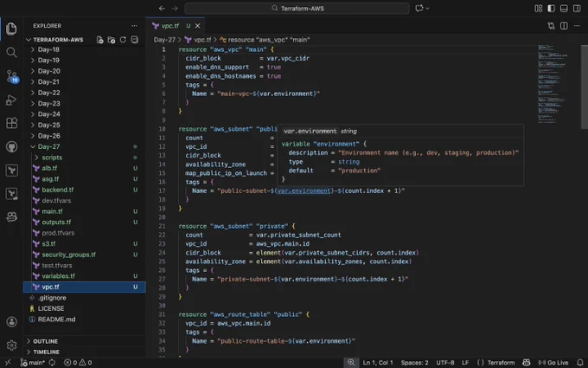Screen dimensions: 588x368
Task: Click the Terraform language mode in status bar
Action: point(495,363)
